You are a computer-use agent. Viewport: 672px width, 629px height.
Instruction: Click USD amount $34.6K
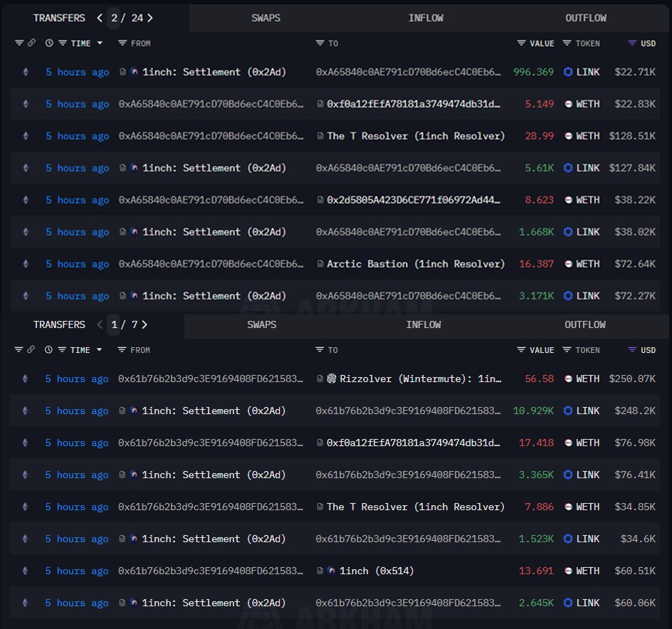(638, 539)
